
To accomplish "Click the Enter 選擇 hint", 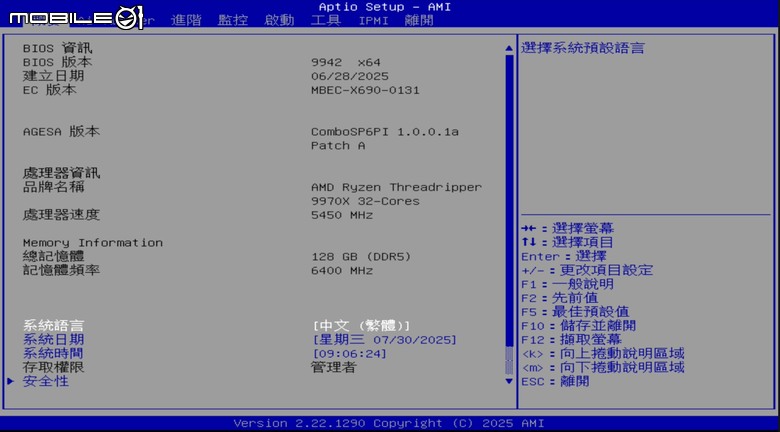I will point(564,257).
